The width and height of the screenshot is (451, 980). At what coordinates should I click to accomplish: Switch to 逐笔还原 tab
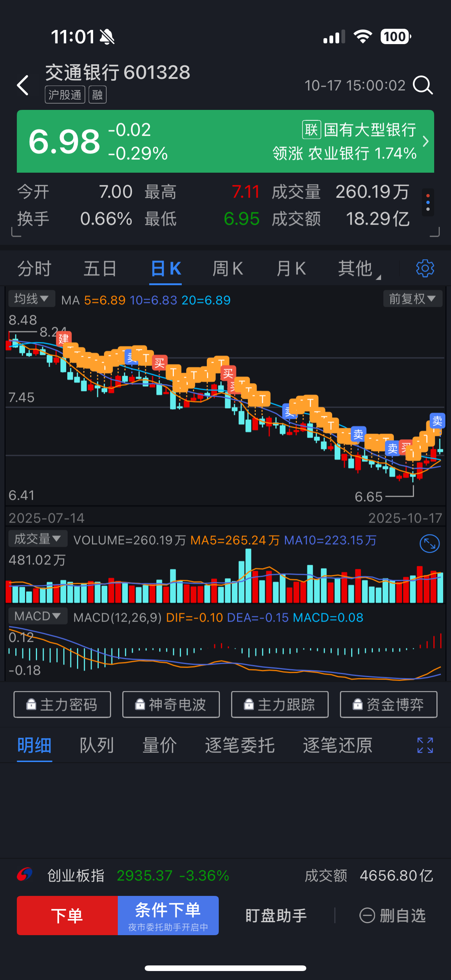click(338, 745)
